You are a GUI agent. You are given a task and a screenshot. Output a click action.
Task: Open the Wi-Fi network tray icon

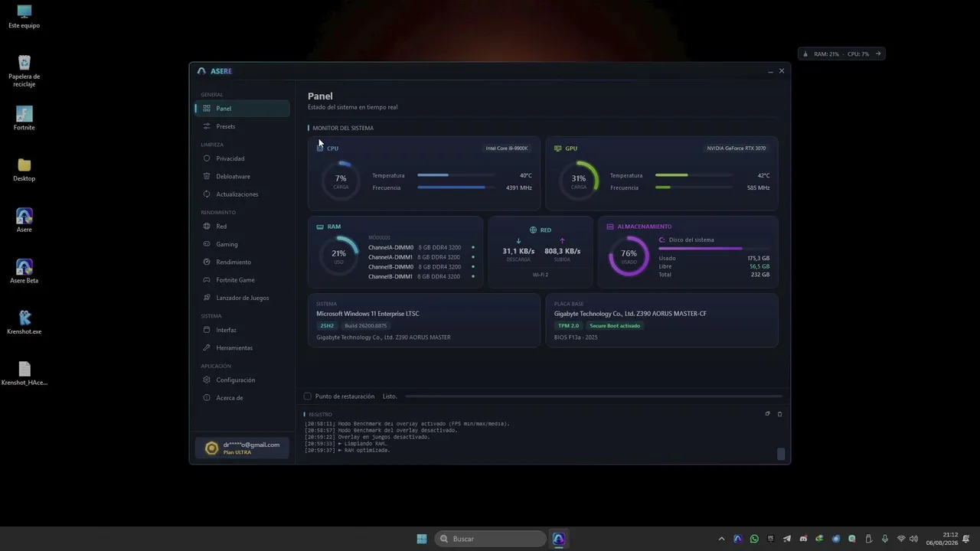(x=901, y=539)
